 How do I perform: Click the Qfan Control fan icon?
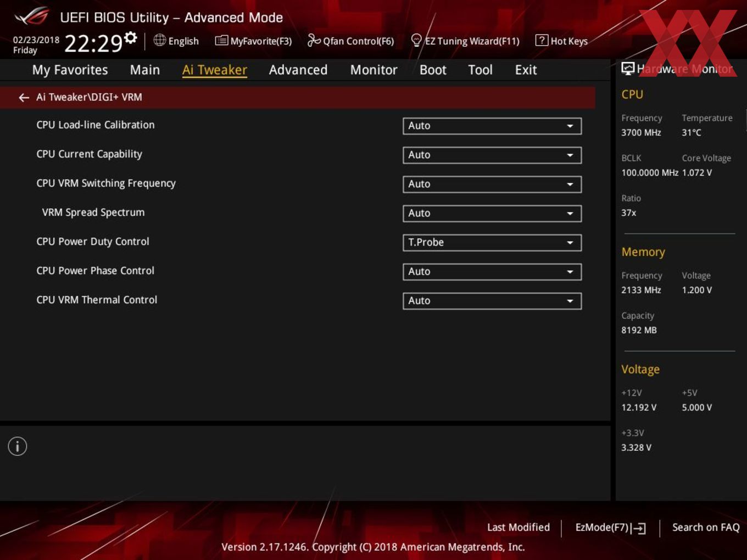pyautogui.click(x=314, y=40)
